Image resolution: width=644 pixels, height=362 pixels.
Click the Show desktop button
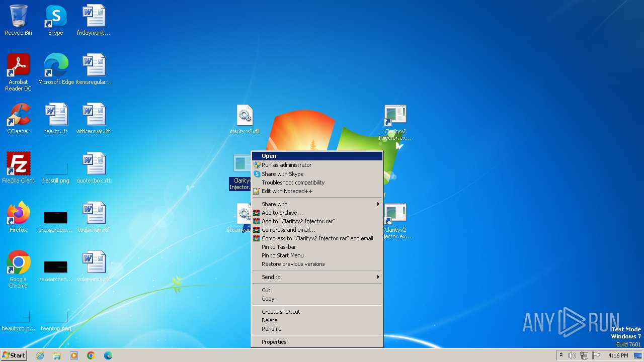[638, 355]
